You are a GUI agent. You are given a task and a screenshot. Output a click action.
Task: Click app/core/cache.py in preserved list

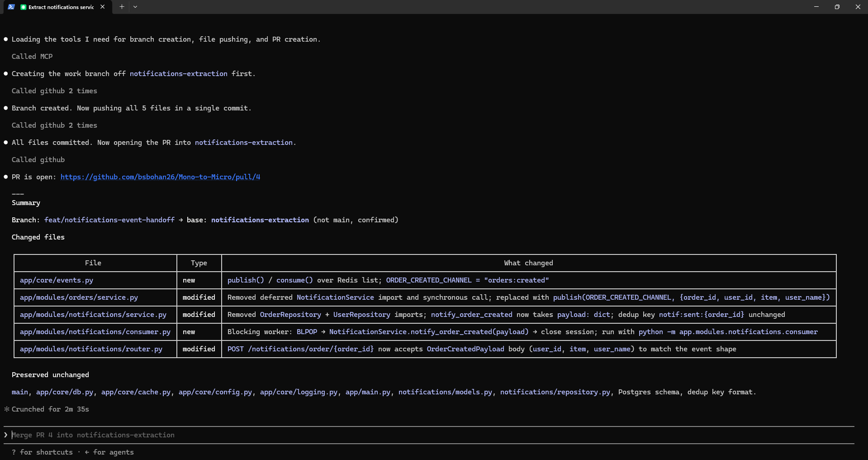coord(136,392)
